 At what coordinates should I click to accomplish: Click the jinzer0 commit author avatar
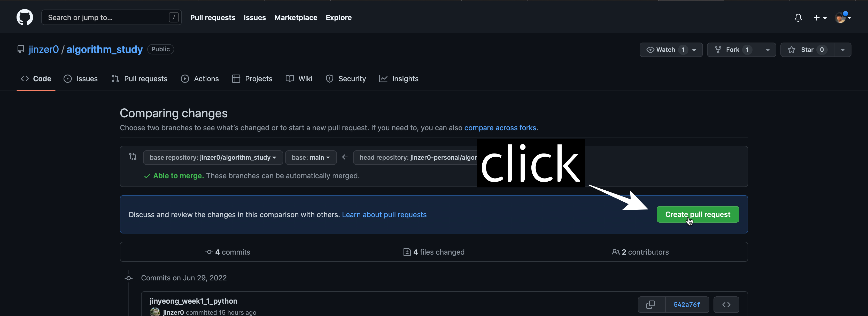[x=155, y=312]
